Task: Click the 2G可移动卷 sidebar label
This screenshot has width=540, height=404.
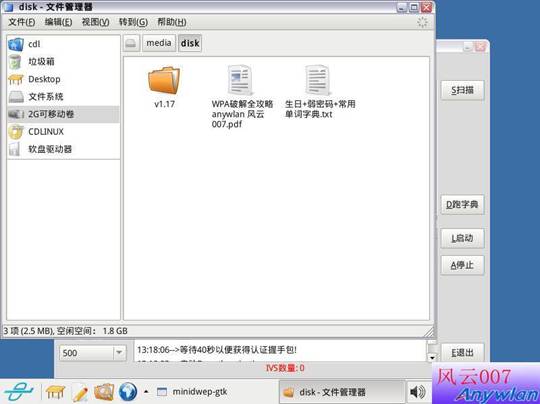Action: (51, 114)
